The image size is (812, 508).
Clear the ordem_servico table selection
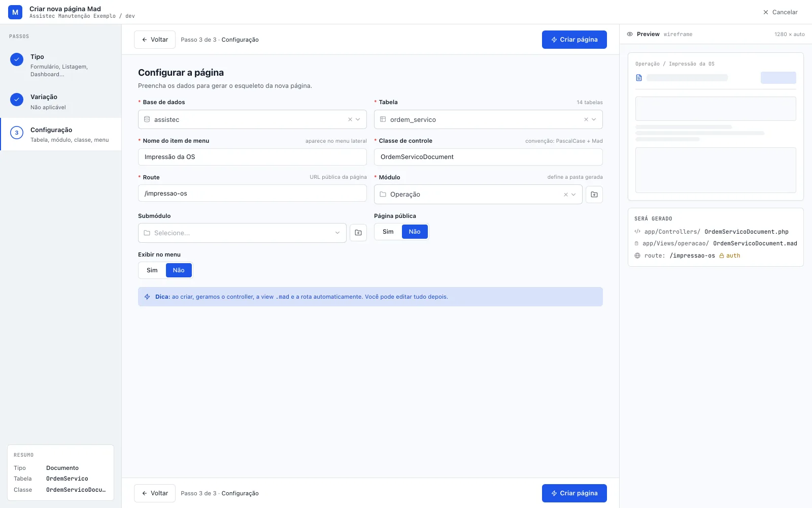tap(586, 119)
